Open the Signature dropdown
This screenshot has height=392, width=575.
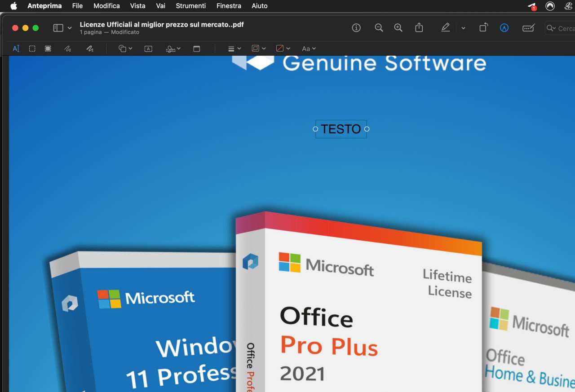173,48
